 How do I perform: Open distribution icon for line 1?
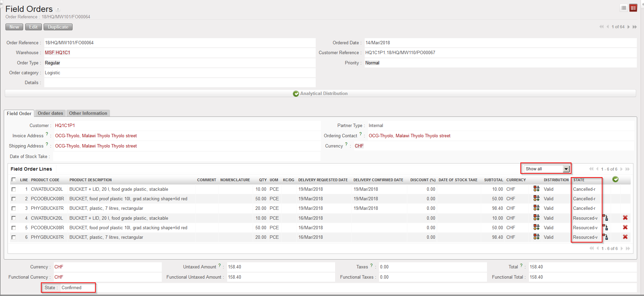tap(536, 189)
